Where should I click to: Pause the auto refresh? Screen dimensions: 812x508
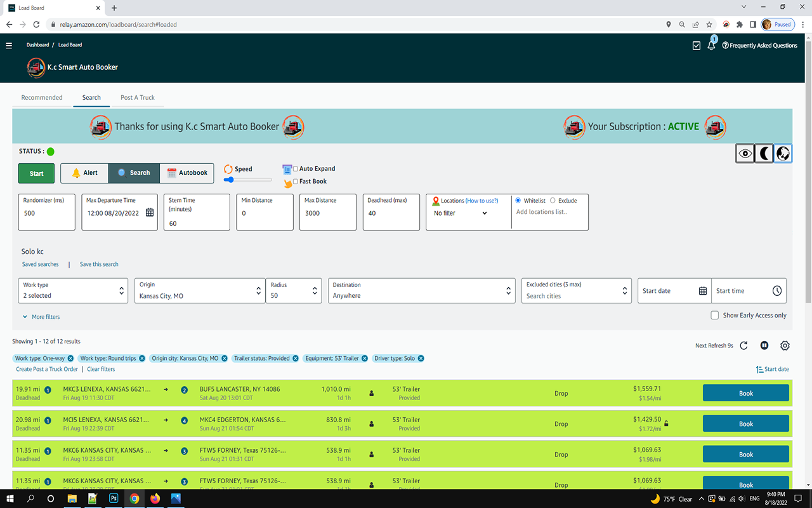click(x=764, y=345)
